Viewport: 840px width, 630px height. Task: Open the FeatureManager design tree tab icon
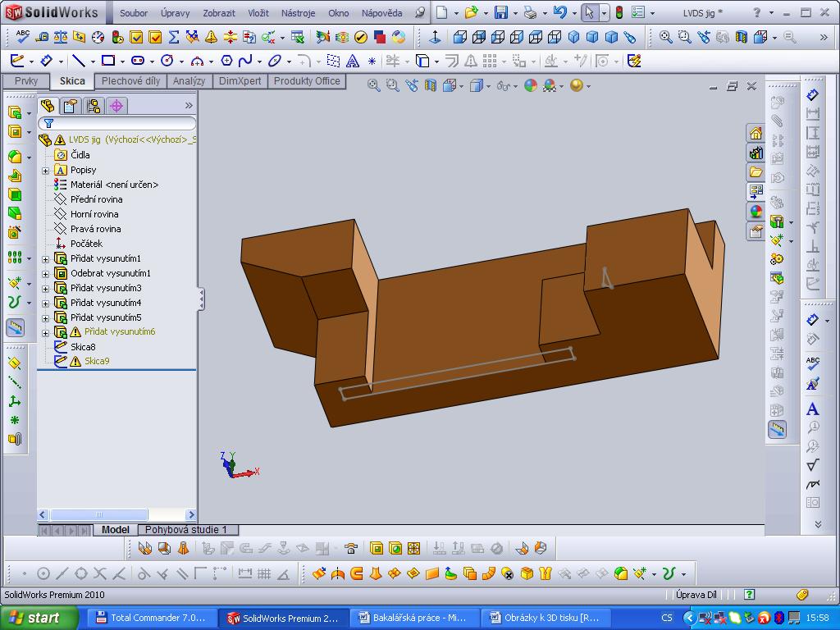[x=47, y=106]
